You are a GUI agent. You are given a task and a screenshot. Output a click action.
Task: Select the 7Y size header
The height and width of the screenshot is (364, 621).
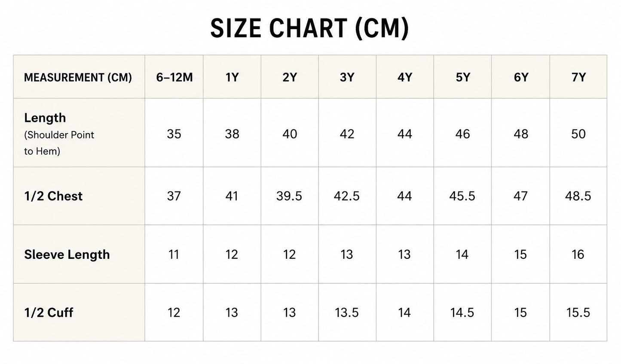[578, 77]
